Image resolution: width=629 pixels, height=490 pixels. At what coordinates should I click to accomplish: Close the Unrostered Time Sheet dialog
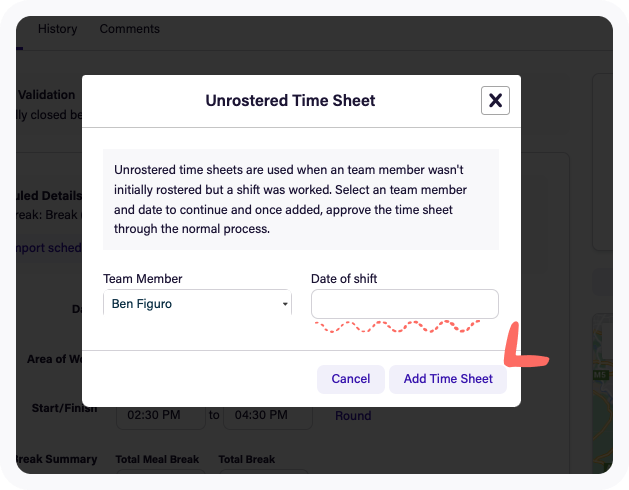tap(495, 100)
